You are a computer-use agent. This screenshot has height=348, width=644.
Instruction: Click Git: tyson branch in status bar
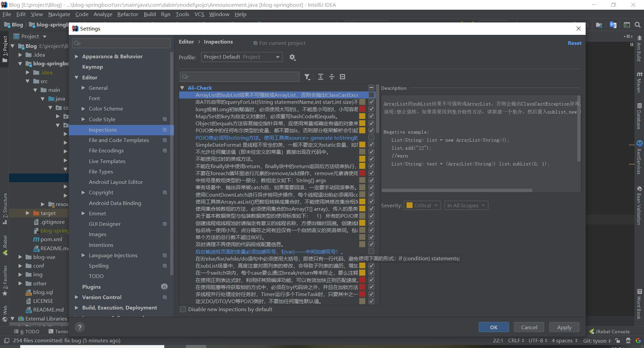pos(597,341)
